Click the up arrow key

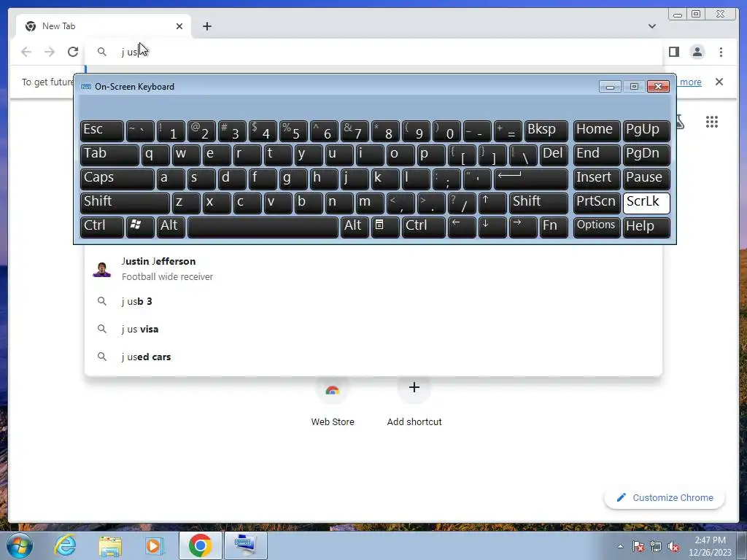coord(492,203)
